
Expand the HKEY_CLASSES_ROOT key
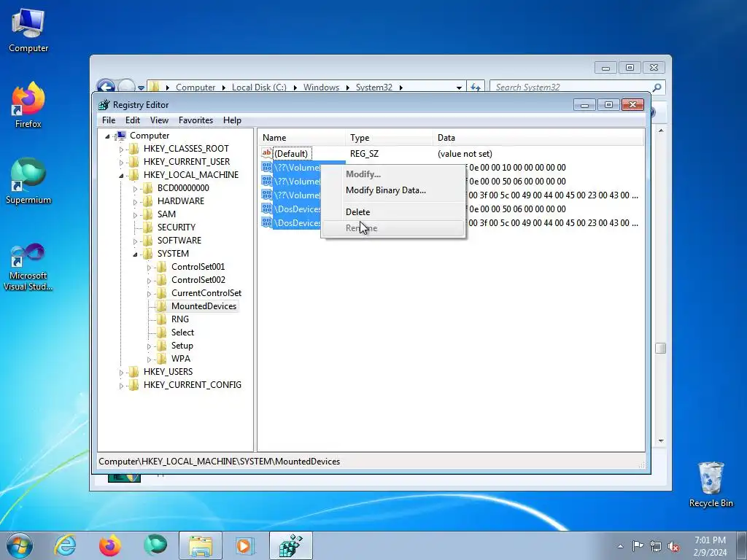click(x=121, y=149)
